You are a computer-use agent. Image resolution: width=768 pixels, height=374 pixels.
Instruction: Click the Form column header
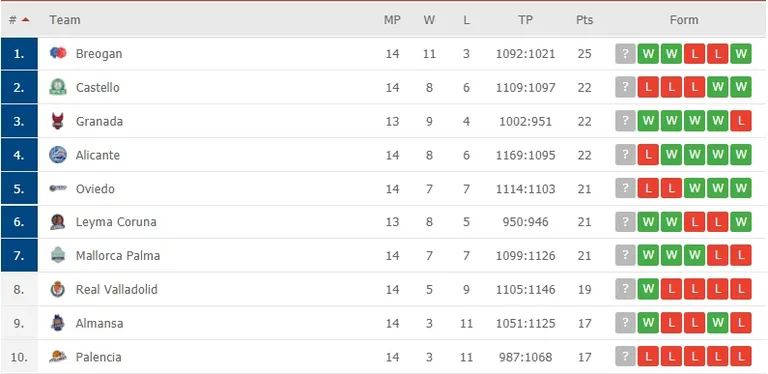coord(684,20)
